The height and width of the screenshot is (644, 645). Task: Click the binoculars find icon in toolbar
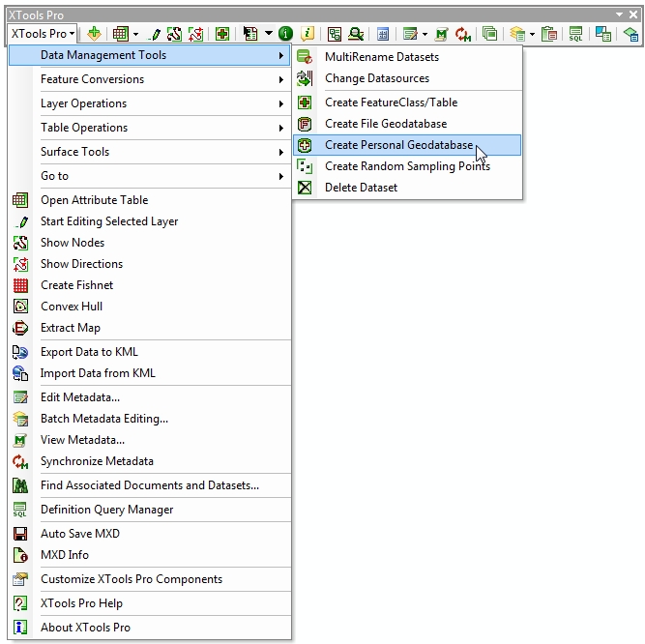[x=356, y=34]
